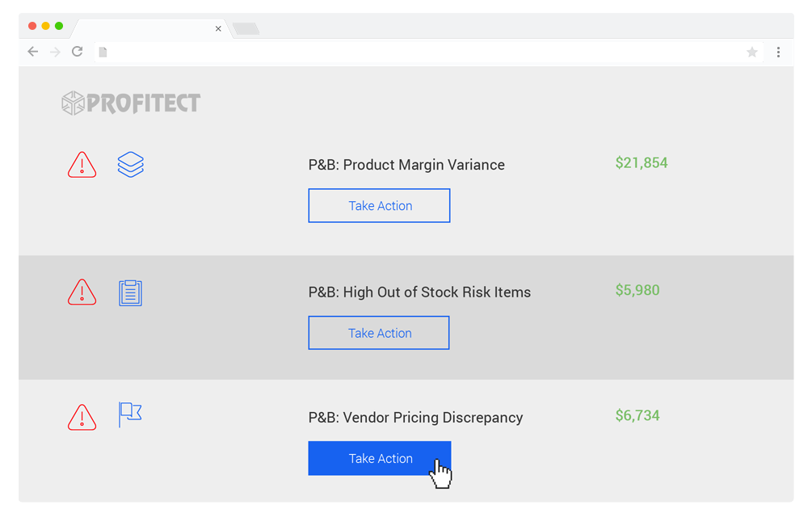Select the flag icon
This screenshot has height=526, width=812.
coord(130,414)
